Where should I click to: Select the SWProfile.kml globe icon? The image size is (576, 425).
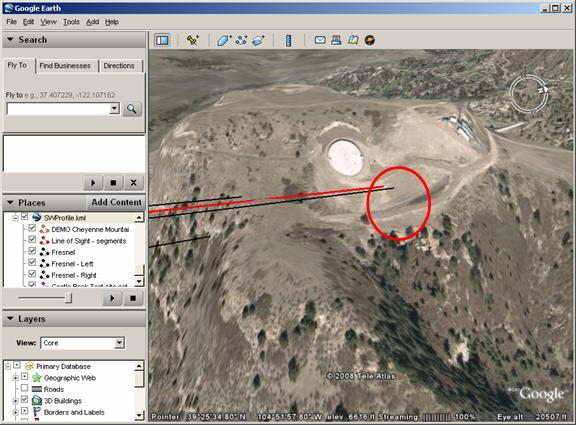[36, 217]
